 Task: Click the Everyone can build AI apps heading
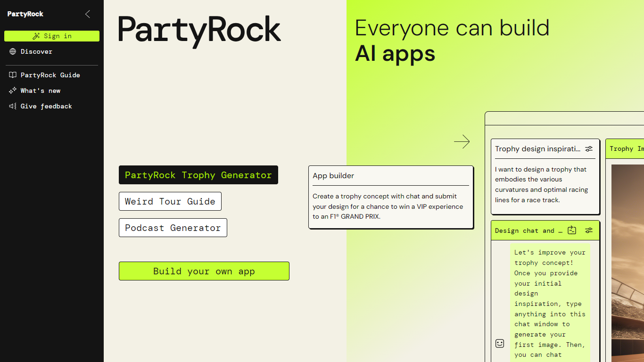pyautogui.click(x=452, y=41)
